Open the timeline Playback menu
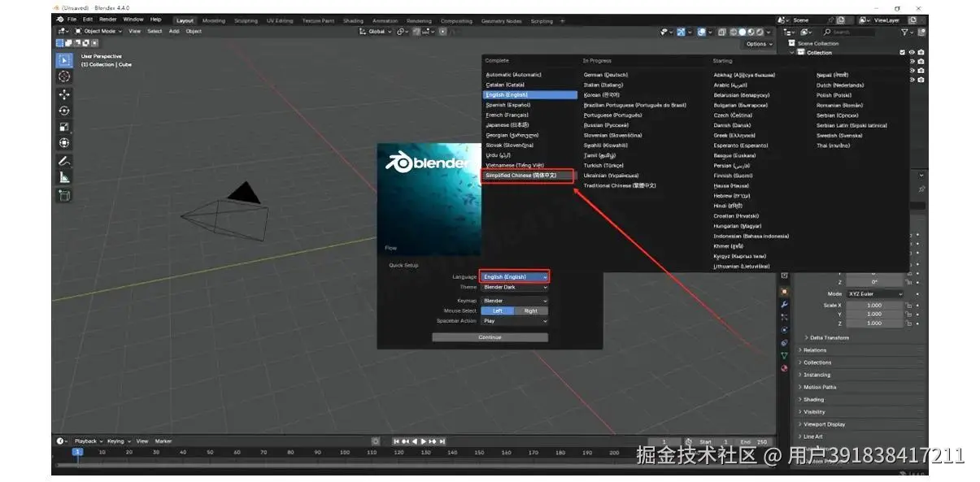This screenshot has height=482, width=980. tap(87, 441)
